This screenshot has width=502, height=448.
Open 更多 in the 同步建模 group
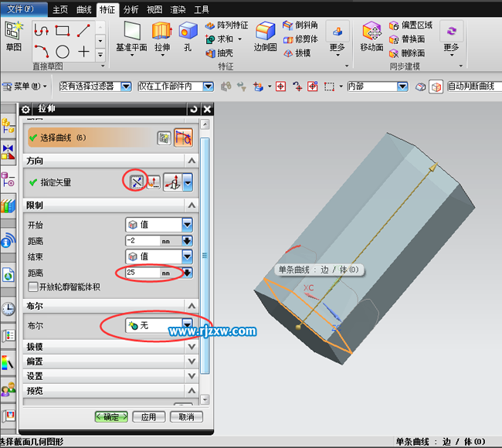coord(452,39)
